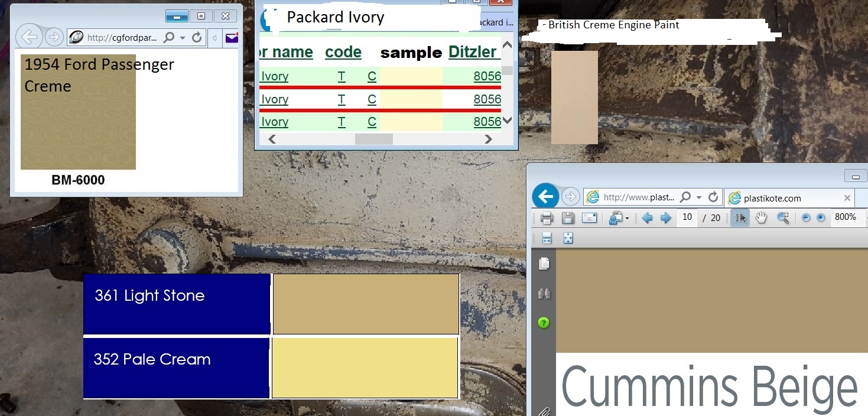
Task: Expand the plastikote address bar search dropdown
Action: tap(699, 197)
